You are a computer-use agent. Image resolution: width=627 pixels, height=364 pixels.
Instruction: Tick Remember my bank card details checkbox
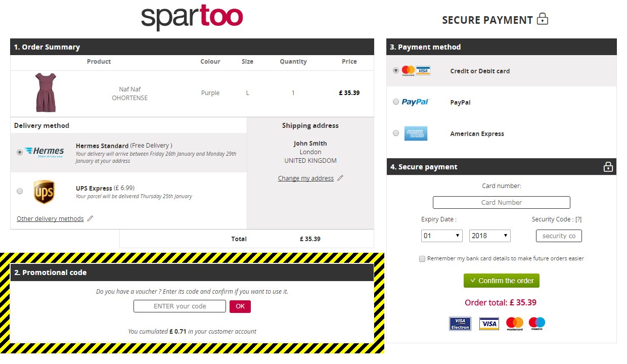coord(422,258)
